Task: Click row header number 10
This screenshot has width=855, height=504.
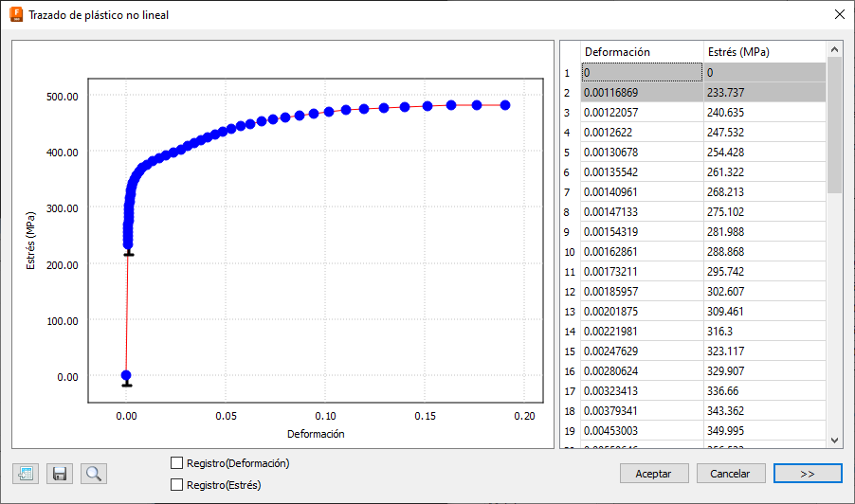Action: (570, 252)
